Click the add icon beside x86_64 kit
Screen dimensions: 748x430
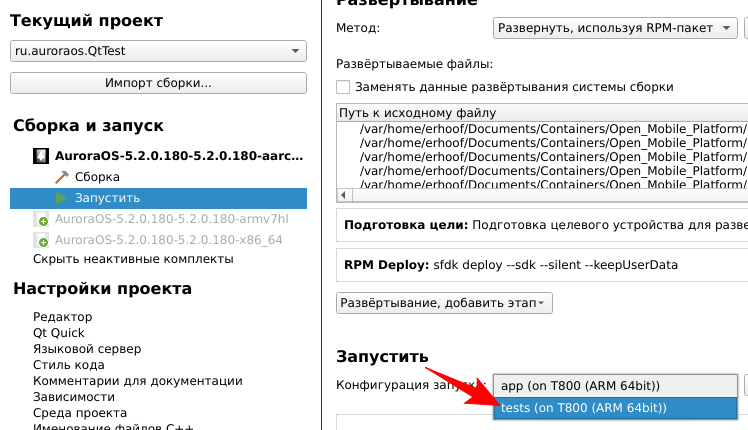(x=41, y=240)
